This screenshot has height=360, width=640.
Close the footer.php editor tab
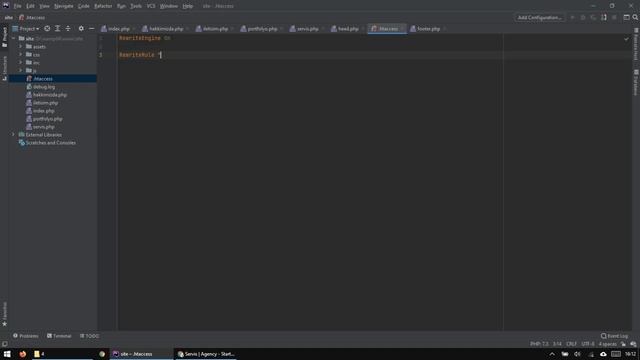[x=444, y=29]
